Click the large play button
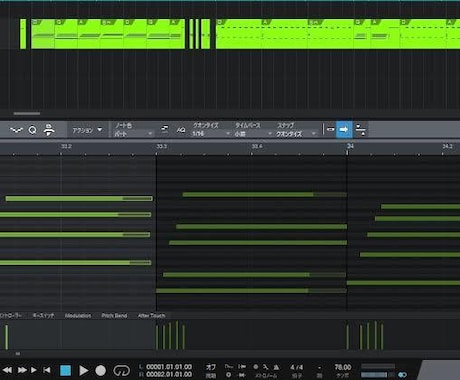 coord(84,370)
